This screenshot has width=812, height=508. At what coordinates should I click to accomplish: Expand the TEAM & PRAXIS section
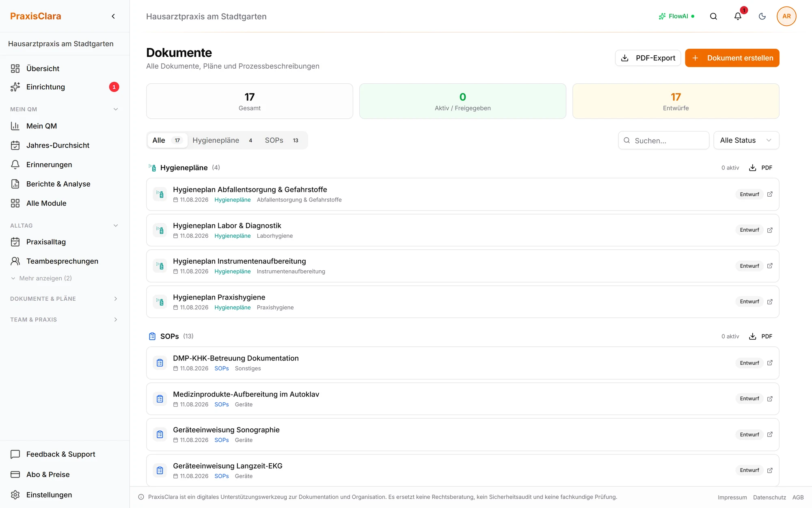pyautogui.click(x=65, y=320)
